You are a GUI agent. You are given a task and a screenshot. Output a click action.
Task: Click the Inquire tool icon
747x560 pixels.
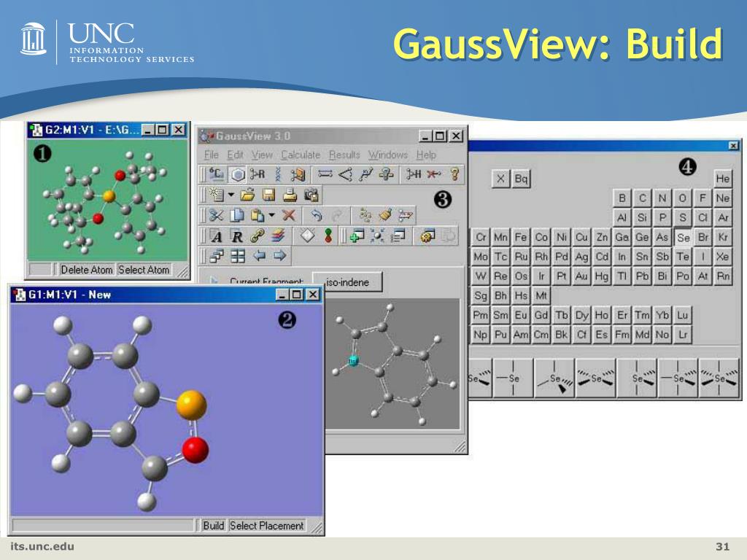coord(386,174)
